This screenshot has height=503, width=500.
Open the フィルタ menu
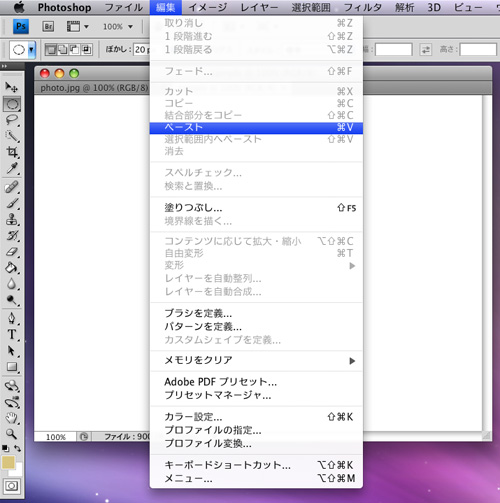pos(363,7)
